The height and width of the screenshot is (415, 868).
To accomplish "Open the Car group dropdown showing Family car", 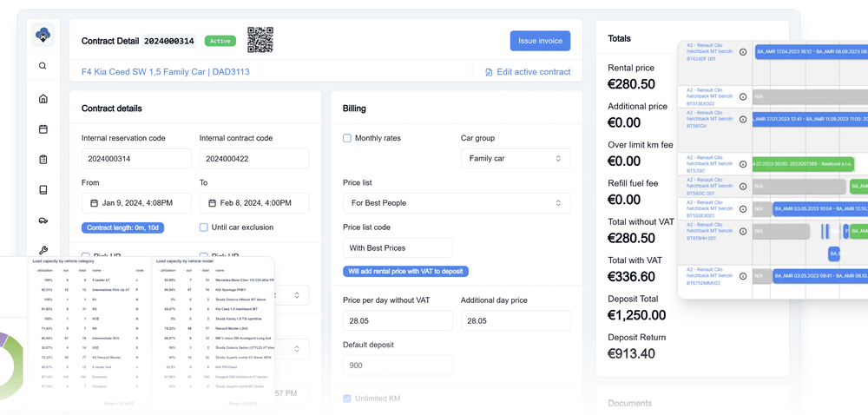I will [x=516, y=158].
